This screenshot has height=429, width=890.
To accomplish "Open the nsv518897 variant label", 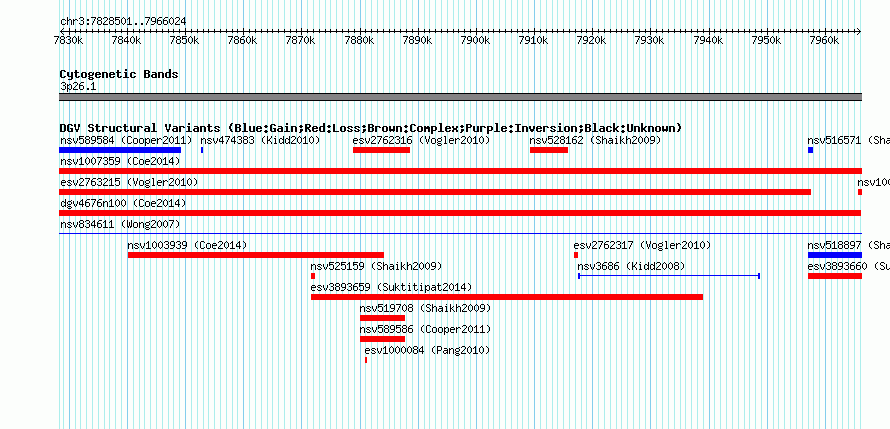I will tap(848, 245).
